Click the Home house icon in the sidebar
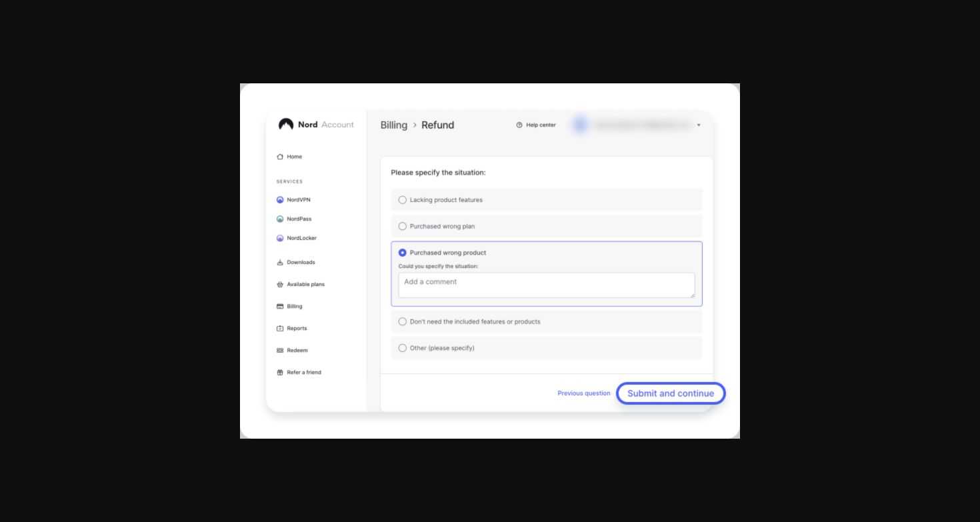 point(280,157)
